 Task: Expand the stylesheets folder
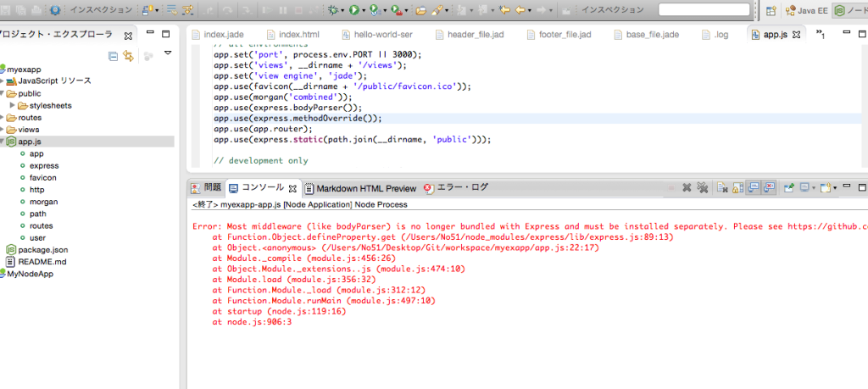pyautogui.click(x=13, y=106)
